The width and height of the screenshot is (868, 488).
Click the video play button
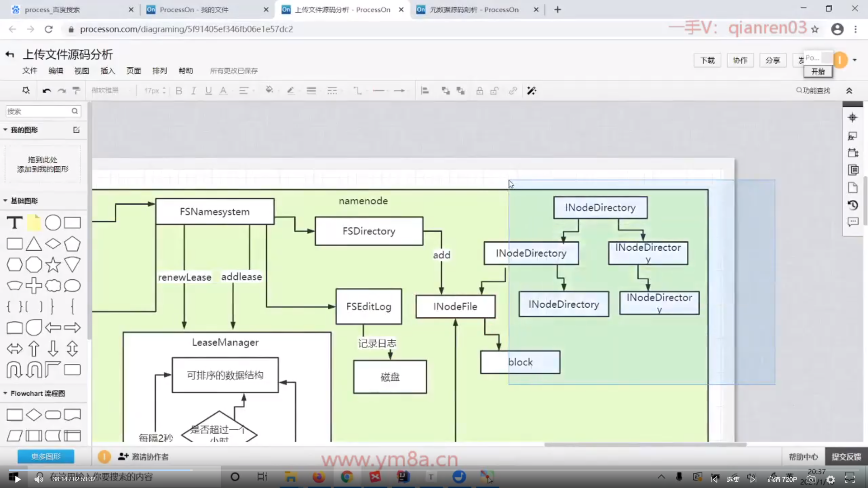pyautogui.click(x=17, y=479)
